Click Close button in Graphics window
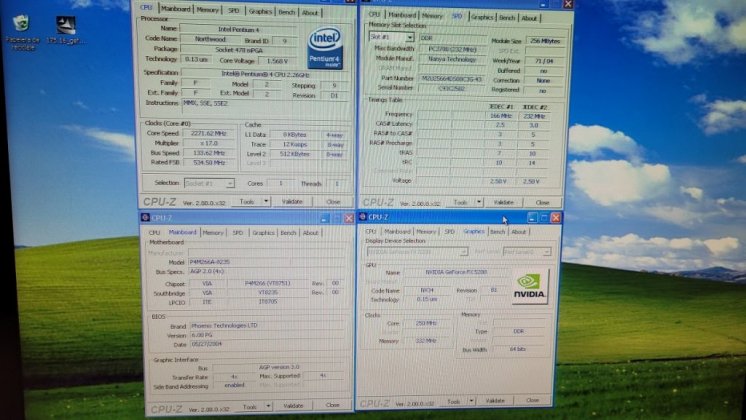This screenshot has height=420, width=746. tap(532, 400)
